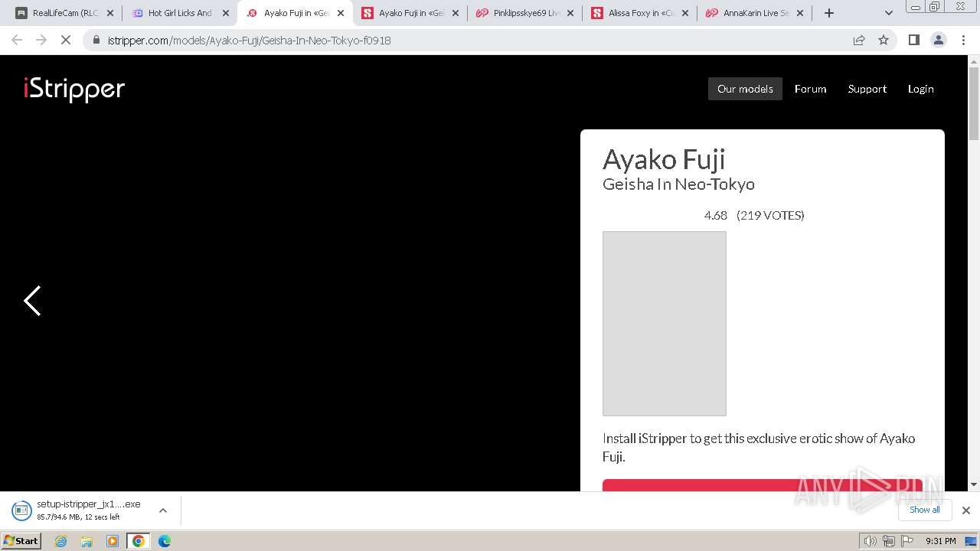
Task: Open File Explorer from the taskbar
Action: point(87,541)
